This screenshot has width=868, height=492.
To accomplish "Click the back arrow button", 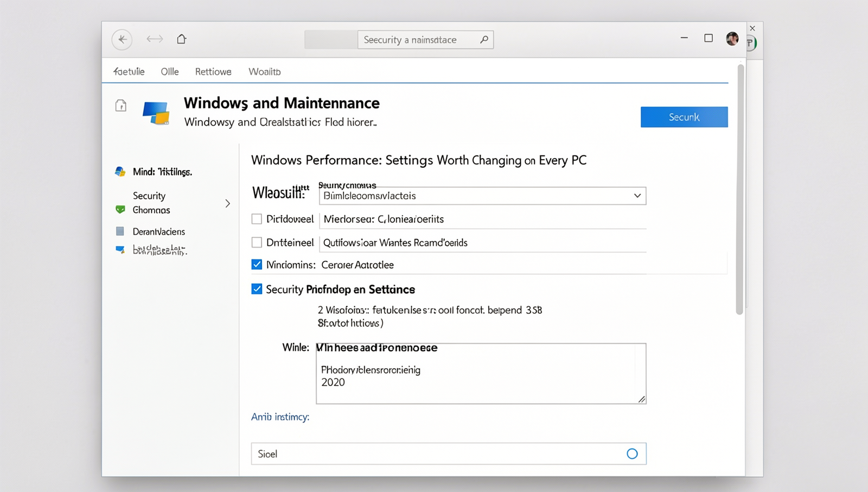I will click(x=122, y=39).
